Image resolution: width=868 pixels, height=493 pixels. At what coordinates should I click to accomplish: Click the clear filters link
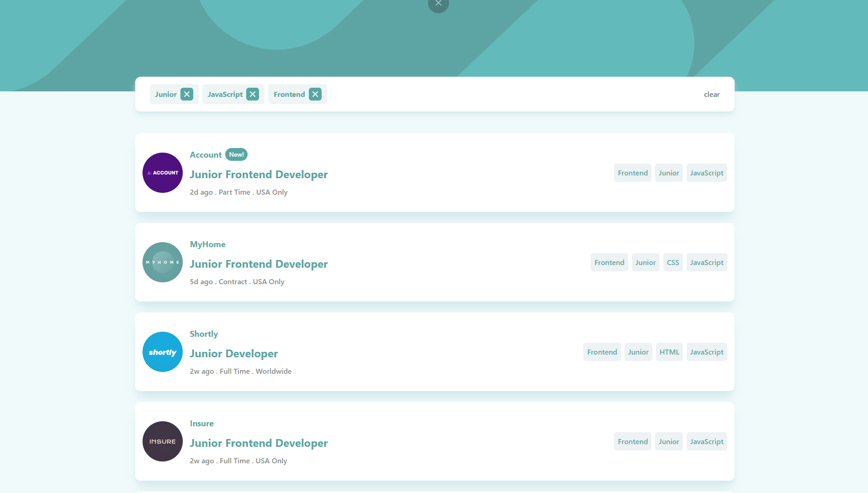(711, 94)
